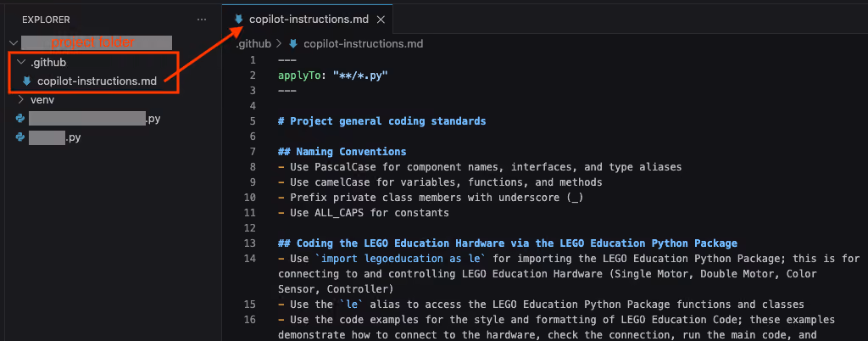Click markdown icon in the editor tab
The image size is (868, 341).
[238, 20]
